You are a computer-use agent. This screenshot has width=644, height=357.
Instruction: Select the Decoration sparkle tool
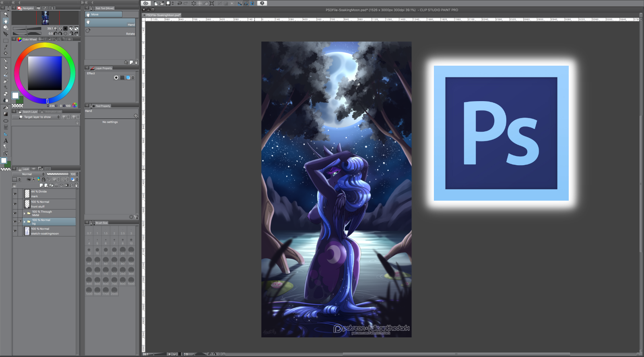point(6,87)
